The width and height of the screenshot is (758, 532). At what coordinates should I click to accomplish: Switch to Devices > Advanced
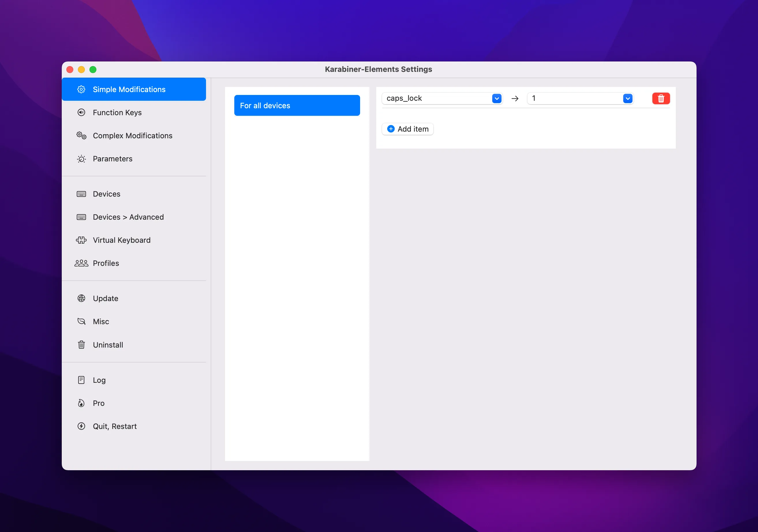(x=128, y=217)
